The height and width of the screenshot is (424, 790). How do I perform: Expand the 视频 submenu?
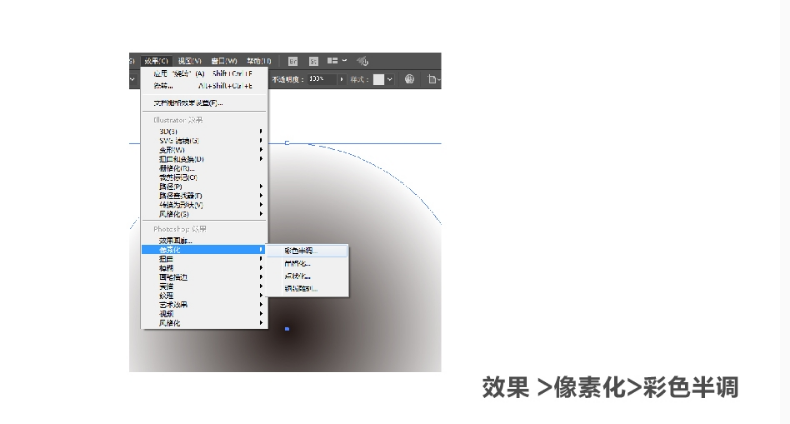pyautogui.click(x=204, y=314)
